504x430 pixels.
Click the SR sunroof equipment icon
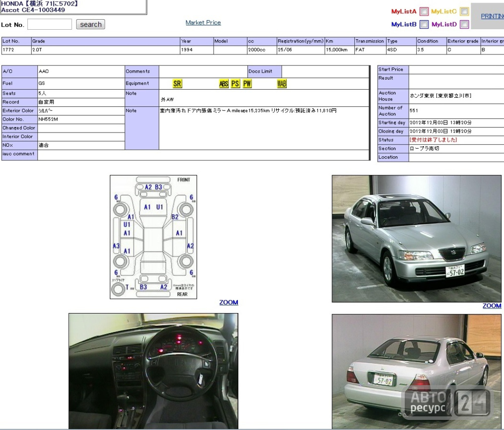[x=177, y=84]
